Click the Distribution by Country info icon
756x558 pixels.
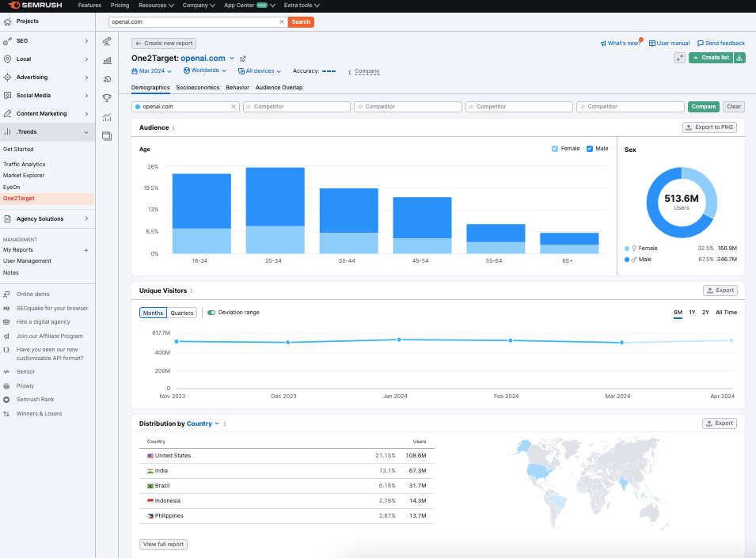[x=225, y=423]
